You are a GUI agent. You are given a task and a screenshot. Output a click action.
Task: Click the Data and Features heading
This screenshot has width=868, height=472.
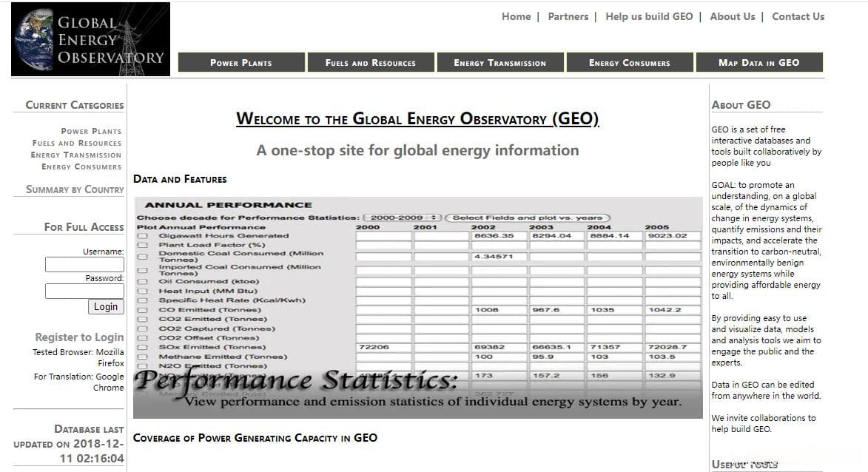coord(180,179)
